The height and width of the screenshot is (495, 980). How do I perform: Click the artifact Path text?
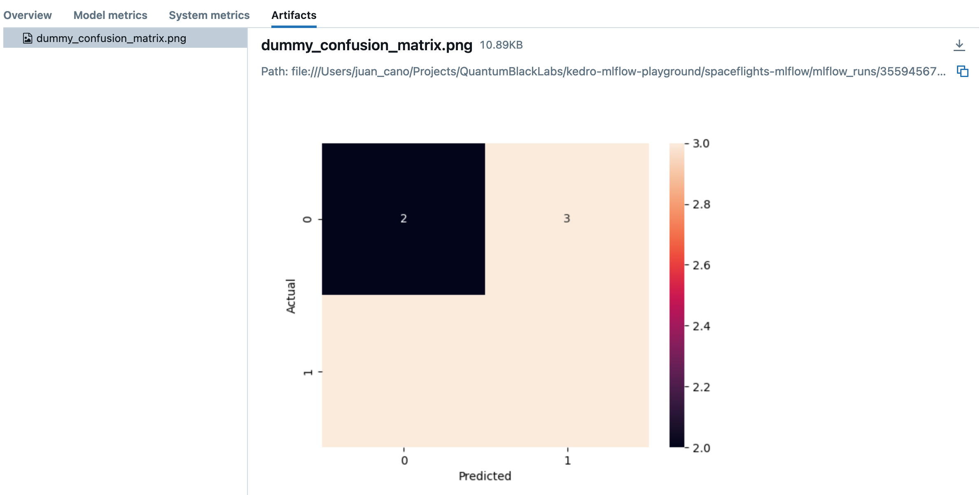point(603,72)
